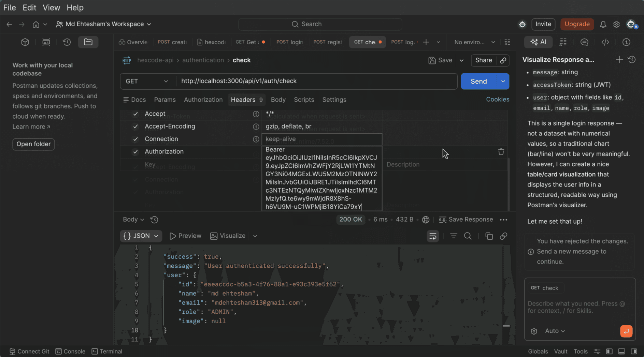Open the Console in status bar

70,351
